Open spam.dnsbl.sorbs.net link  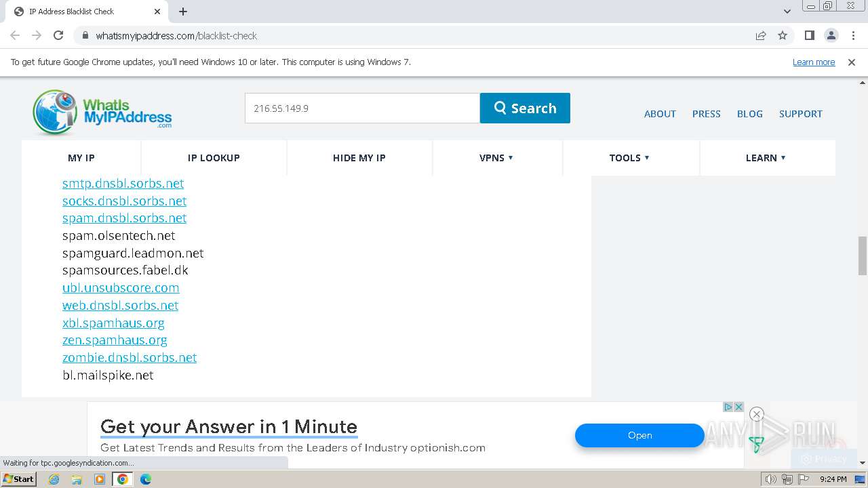[124, 218]
